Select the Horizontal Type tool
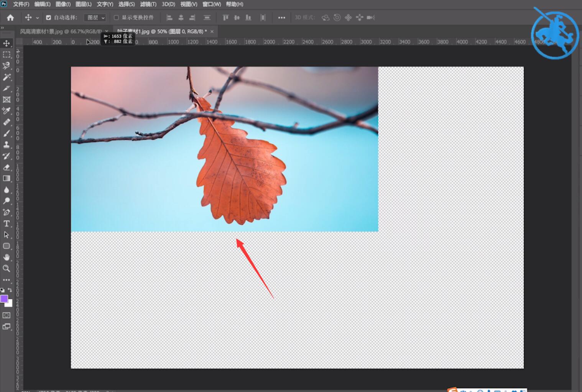The width and height of the screenshot is (582, 392). coord(7,223)
